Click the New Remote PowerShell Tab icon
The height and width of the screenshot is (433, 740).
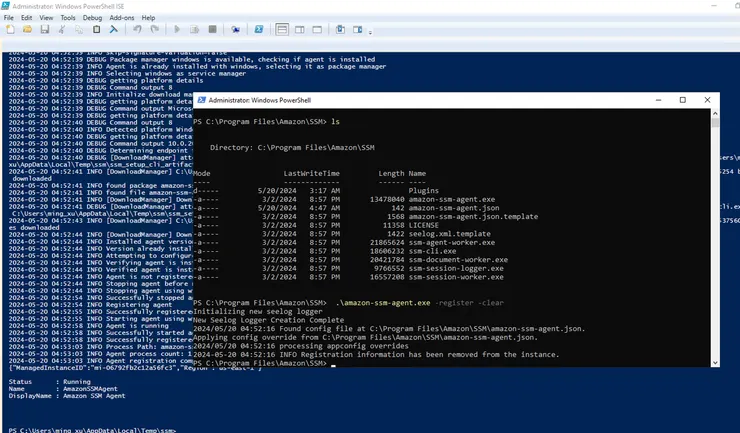click(235, 30)
